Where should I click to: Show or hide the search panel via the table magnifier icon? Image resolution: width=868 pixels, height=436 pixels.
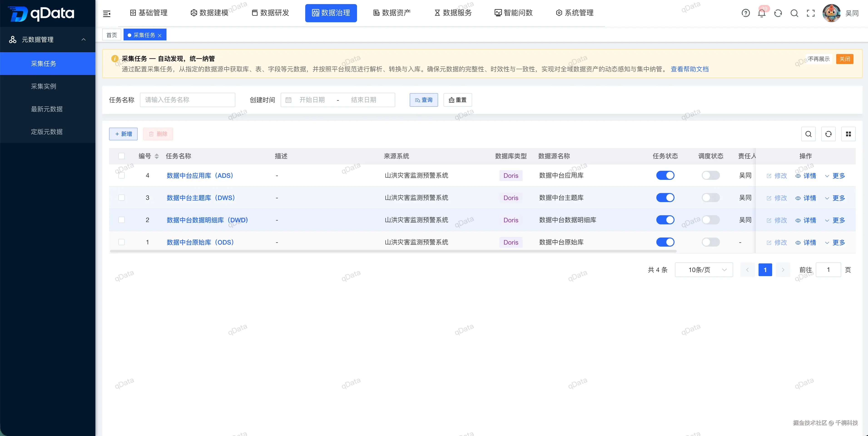click(x=808, y=134)
